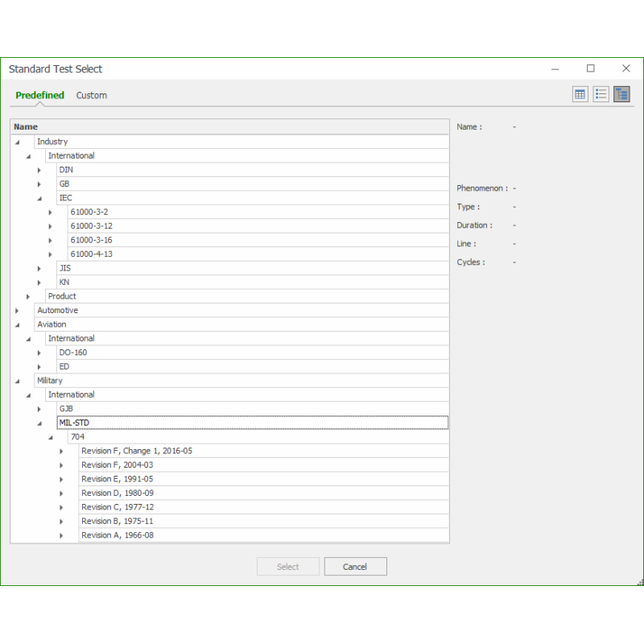
Task: Collapse the Industry tree node
Action: [x=17, y=142]
